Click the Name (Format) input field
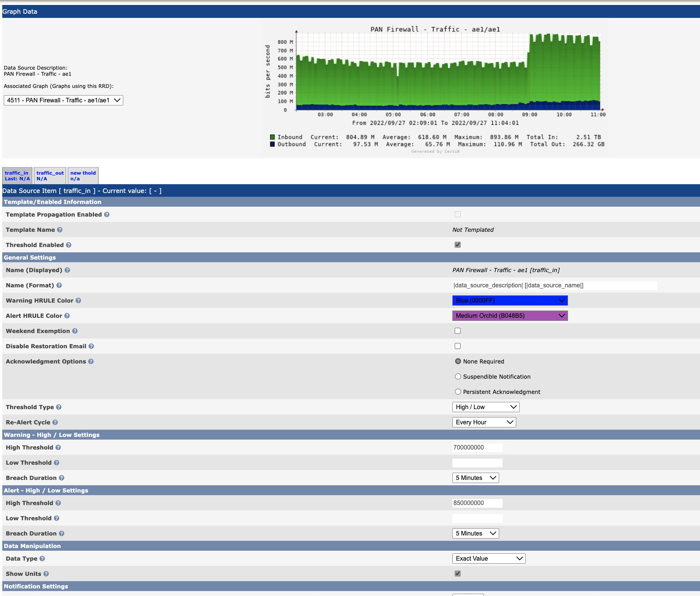Image resolution: width=700 pixels, height=596 pixels. coord(555,285)
